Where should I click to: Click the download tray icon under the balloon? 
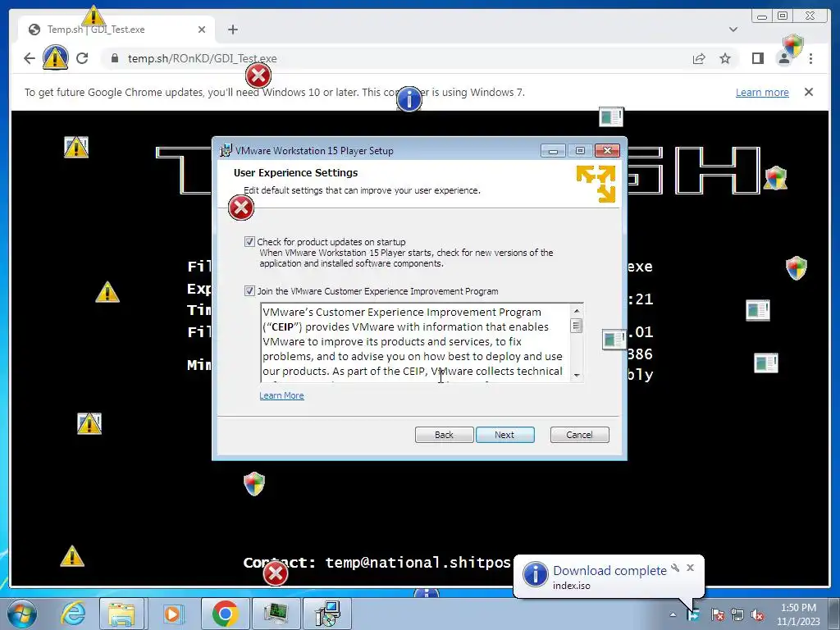[693, 615]
